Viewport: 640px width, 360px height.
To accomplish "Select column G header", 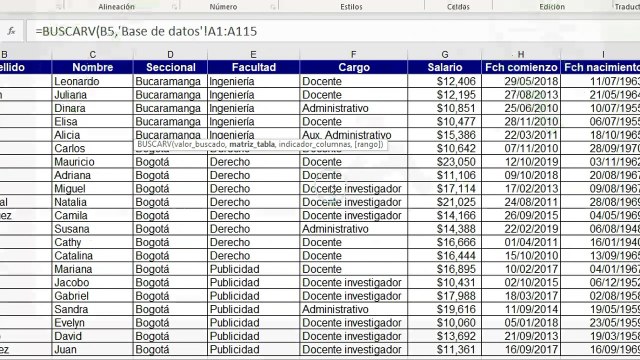I will point(444,54).
